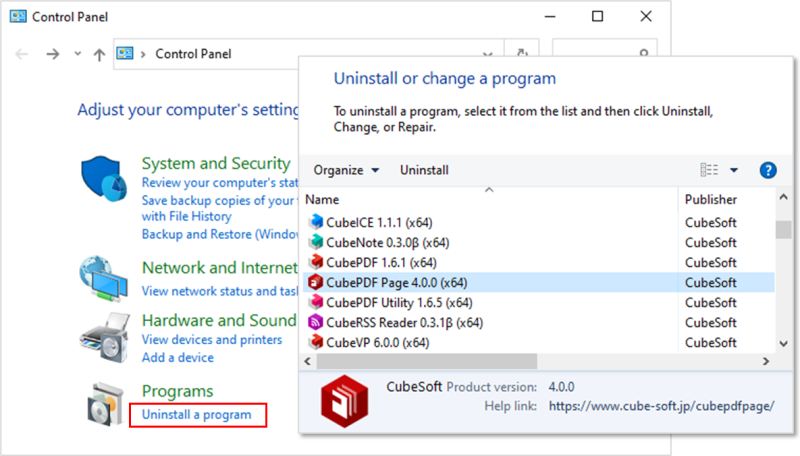Viewport: 800px width, 456px height.
Task: Open help with the blue question mark
Action: click(768, 170)
